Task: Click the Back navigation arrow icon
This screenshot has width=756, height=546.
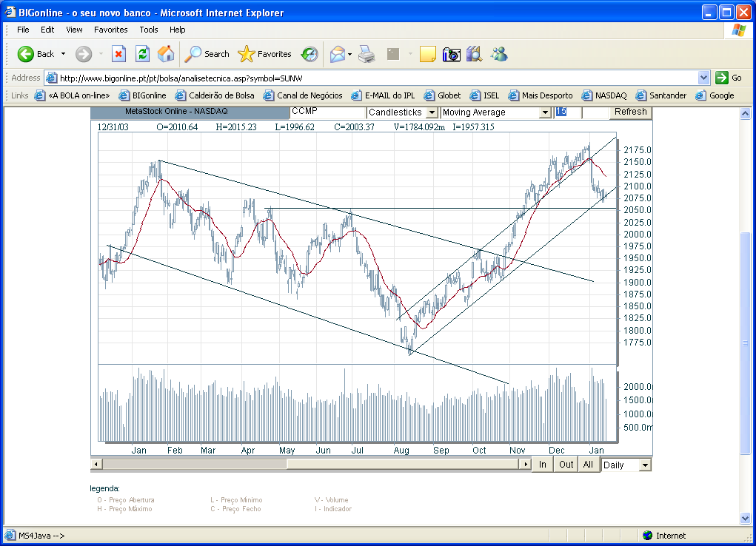Action: coord(27,54)
